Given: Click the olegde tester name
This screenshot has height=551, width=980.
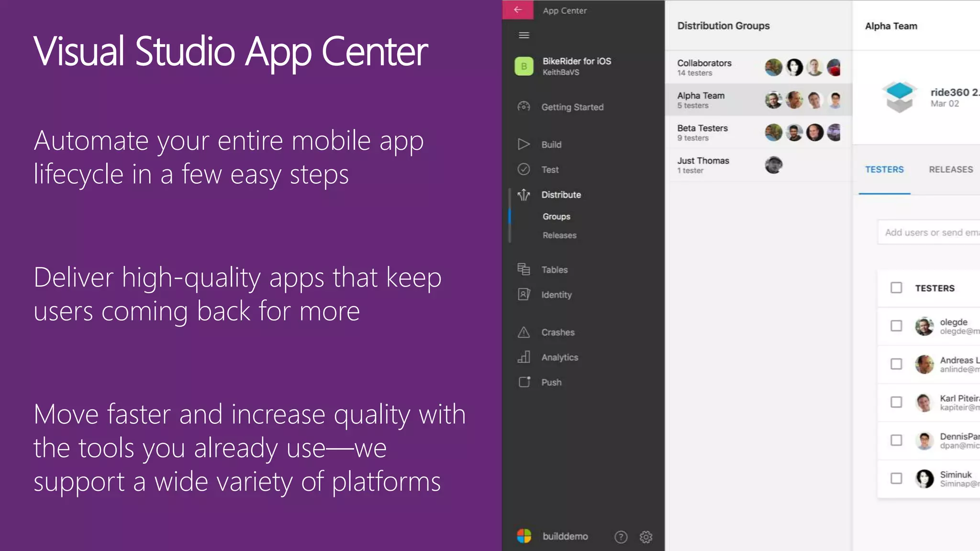Looking at the screenshot, I should pyautogui.click(x=954, y=322).
